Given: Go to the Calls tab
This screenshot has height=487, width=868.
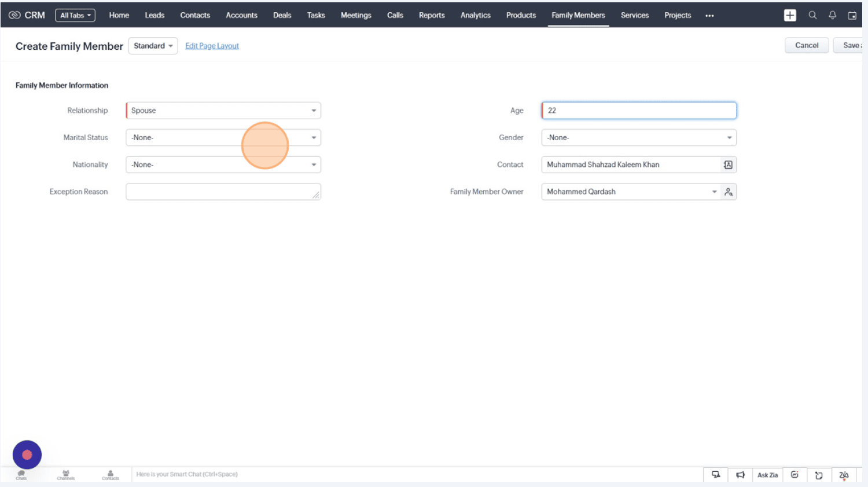Looking at the screenshot, I should point(395,16).
